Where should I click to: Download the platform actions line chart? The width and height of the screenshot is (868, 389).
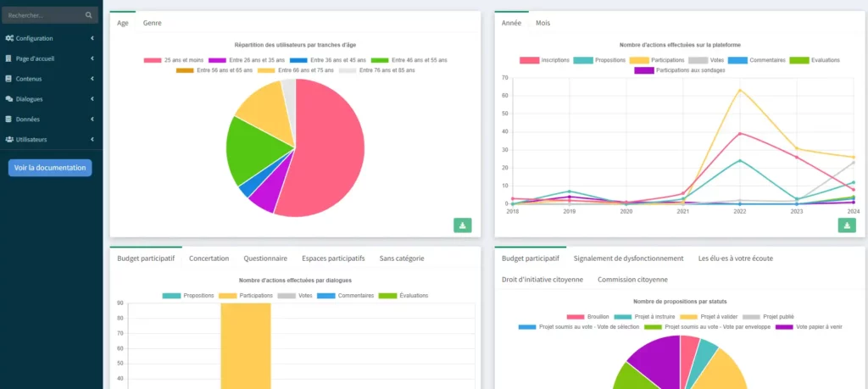(847, 225)
